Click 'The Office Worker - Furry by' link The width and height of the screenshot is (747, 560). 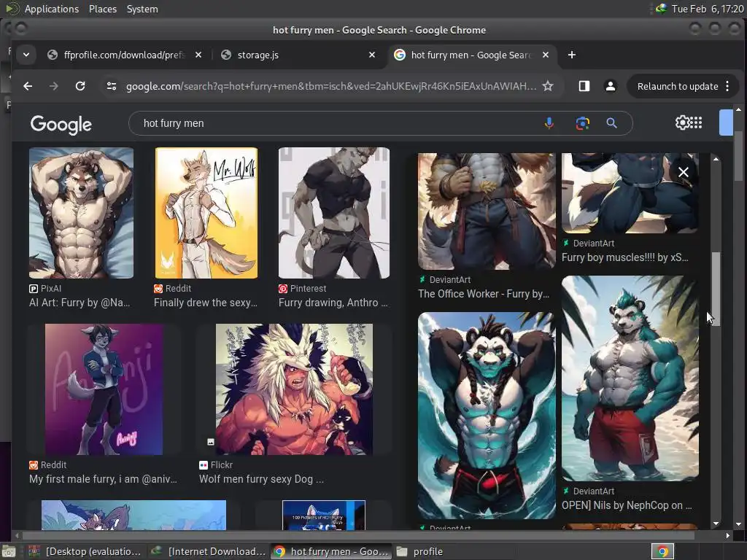[484, 294]
